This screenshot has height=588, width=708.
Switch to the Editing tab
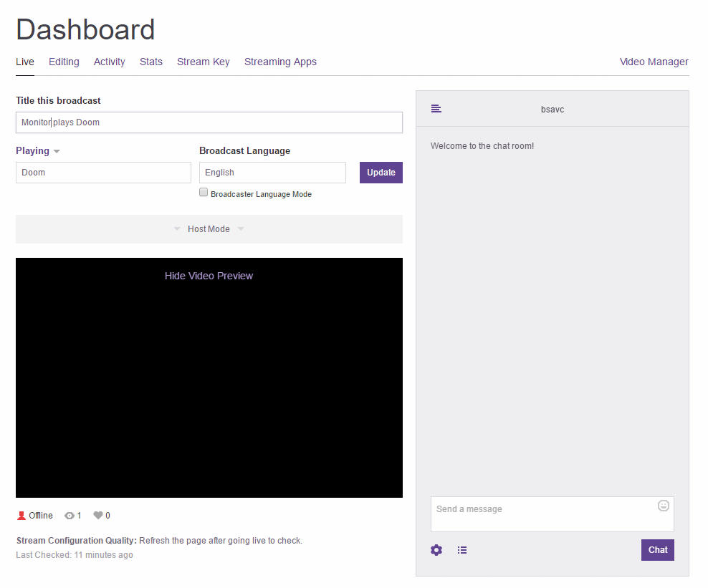(x=64, y=62)
